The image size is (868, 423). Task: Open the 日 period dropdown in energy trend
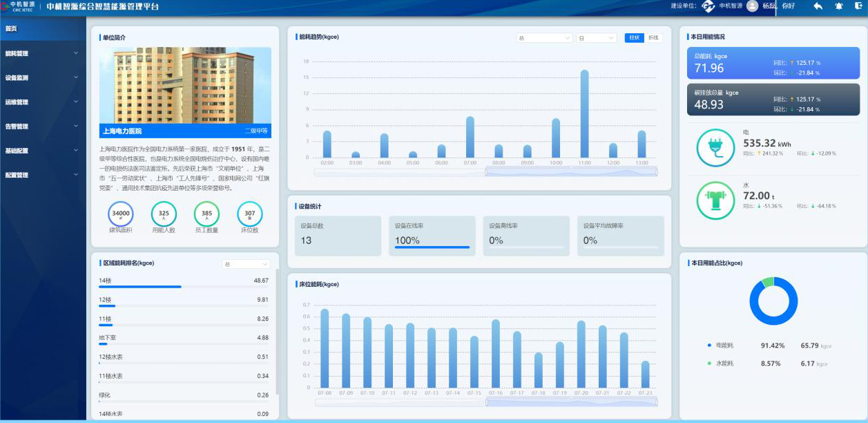[x=596, y=38]
